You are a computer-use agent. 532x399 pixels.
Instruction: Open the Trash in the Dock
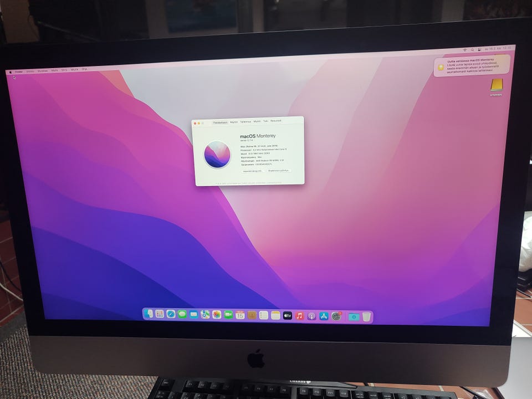point(366,317)
